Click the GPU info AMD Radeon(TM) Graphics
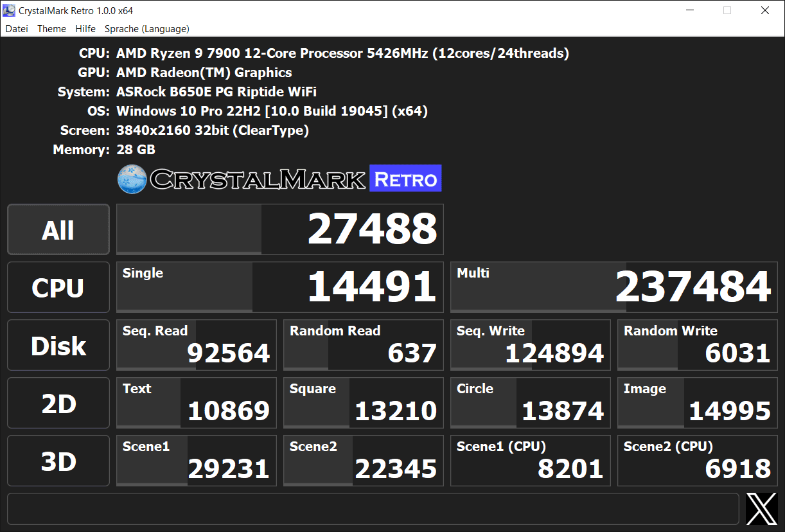 coord(204,73)
